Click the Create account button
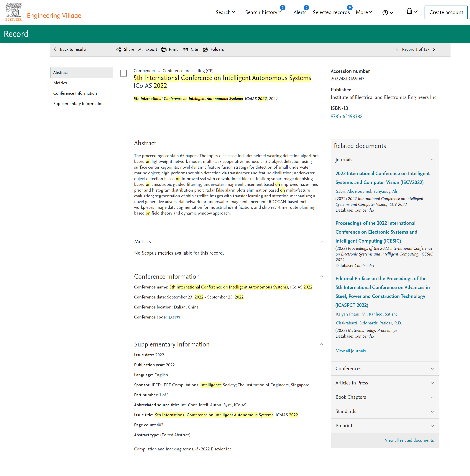Image resolution: width=470 pixels, height=476 pixels. (446, 12)
